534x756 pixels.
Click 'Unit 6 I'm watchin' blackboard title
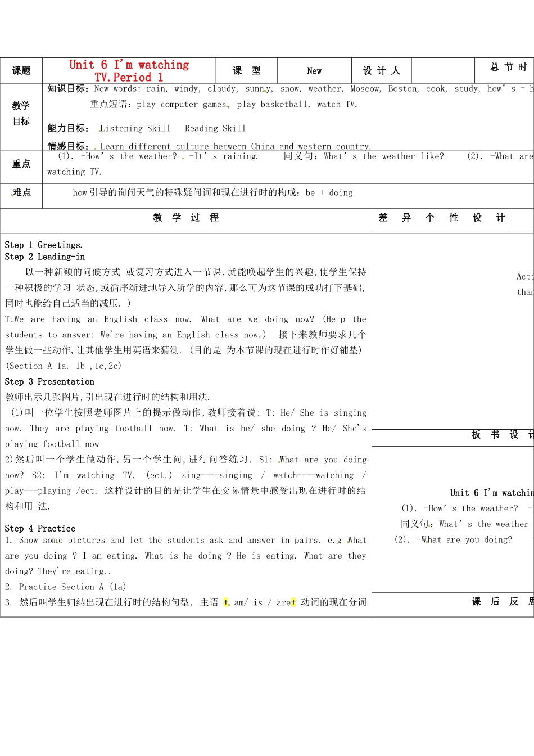pos(492,493)
